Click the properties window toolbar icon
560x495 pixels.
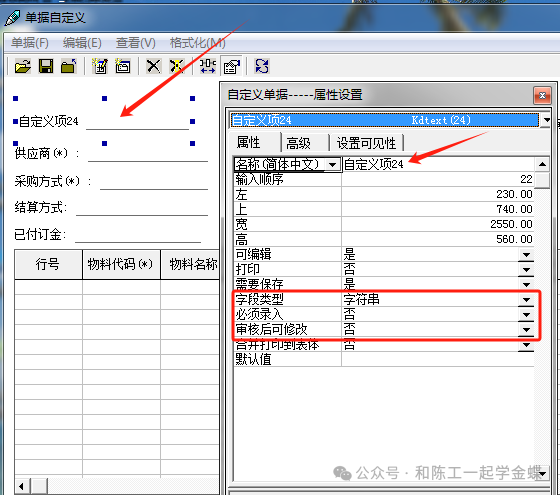click(x=231, y=66)
